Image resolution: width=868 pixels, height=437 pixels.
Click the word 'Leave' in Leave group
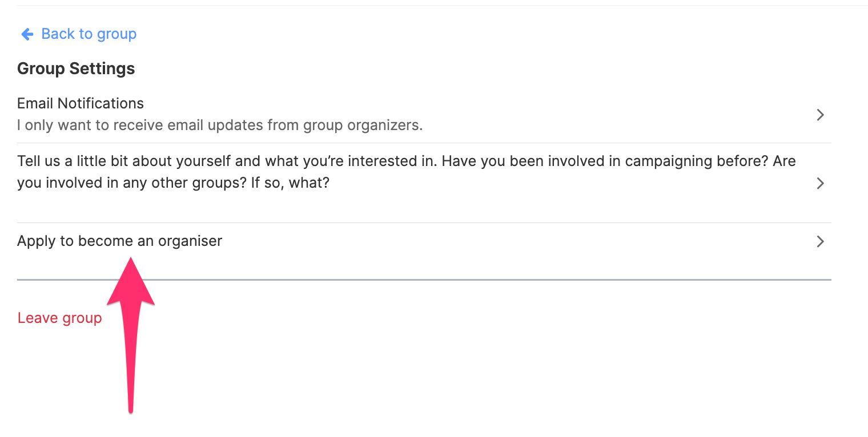38,318
